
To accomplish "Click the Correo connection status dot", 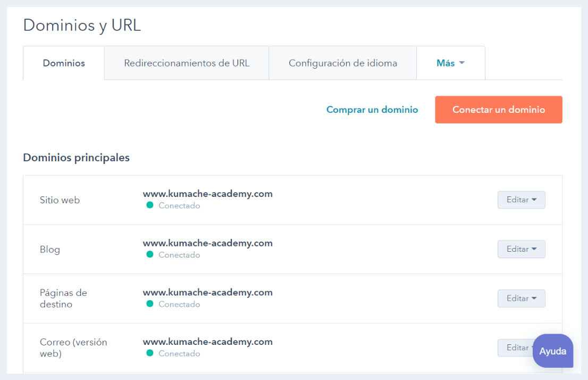I will 150,353.
